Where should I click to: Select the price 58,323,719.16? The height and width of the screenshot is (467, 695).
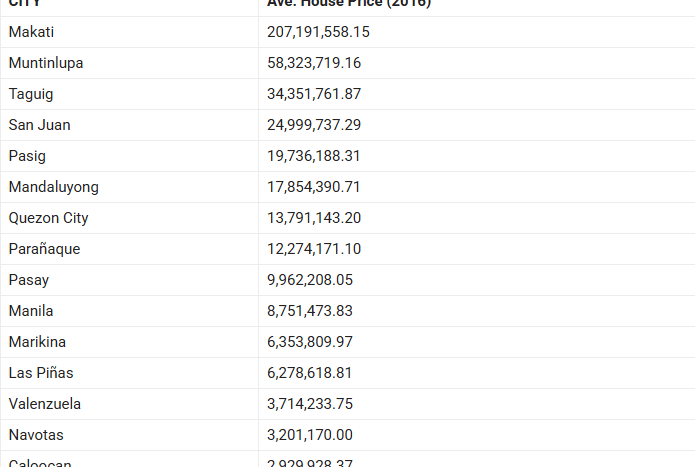(x=314, y=63)
